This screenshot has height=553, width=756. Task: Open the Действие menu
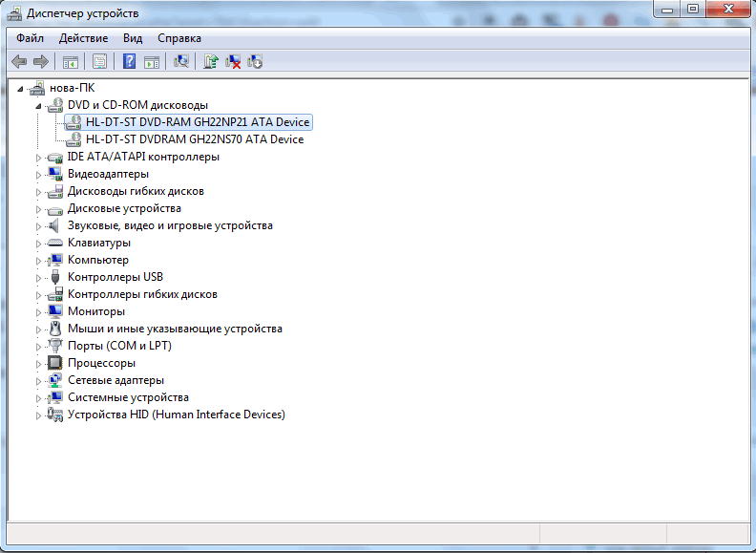(83, 38)
